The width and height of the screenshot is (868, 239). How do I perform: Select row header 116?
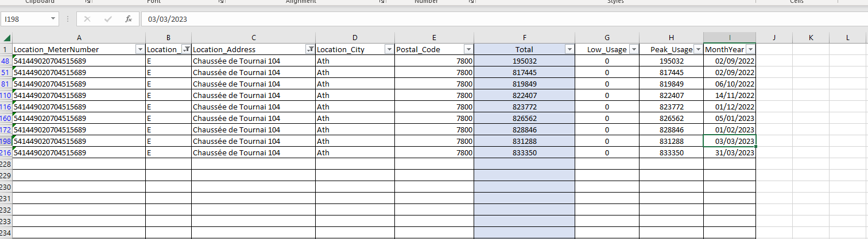click(x=6, y=107)
